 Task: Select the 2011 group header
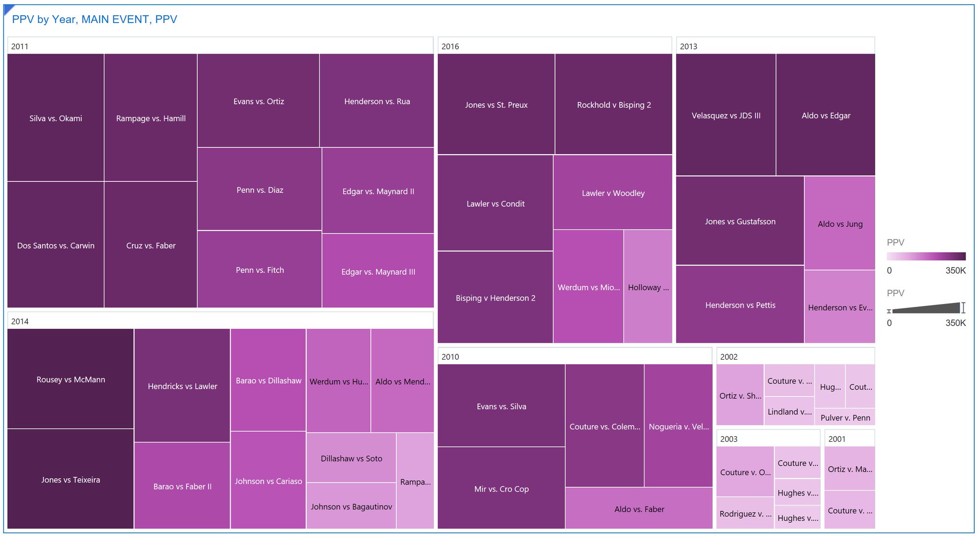point(220,46)
